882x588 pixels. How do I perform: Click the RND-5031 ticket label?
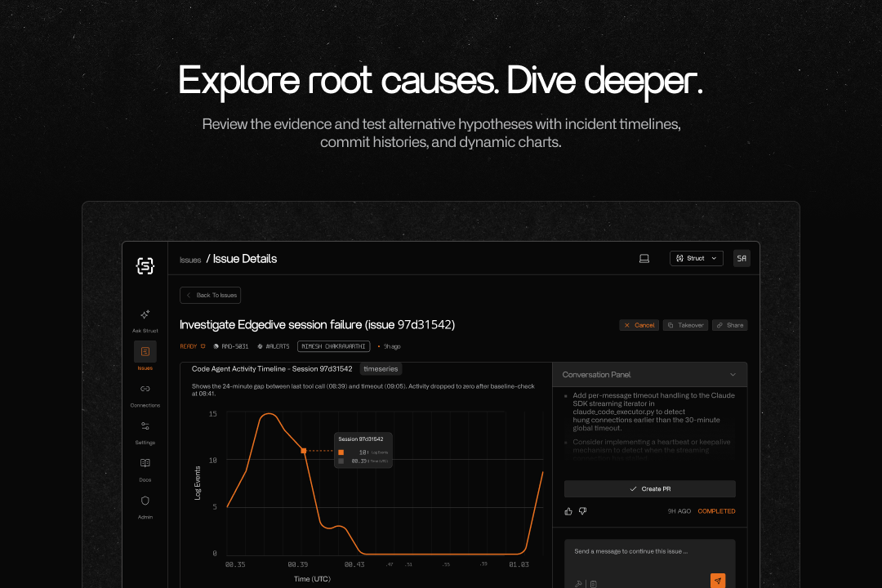coord(230,346)
